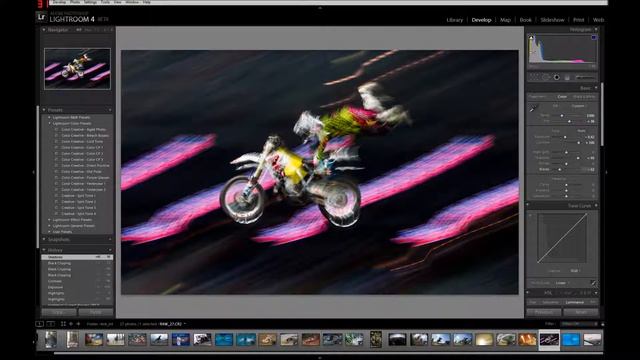The height and width of the screenshot is (360, 640).
Task: Toggle highlight clipping indicator in histogram
Action: pyautogui.click(x=594, y=38)
